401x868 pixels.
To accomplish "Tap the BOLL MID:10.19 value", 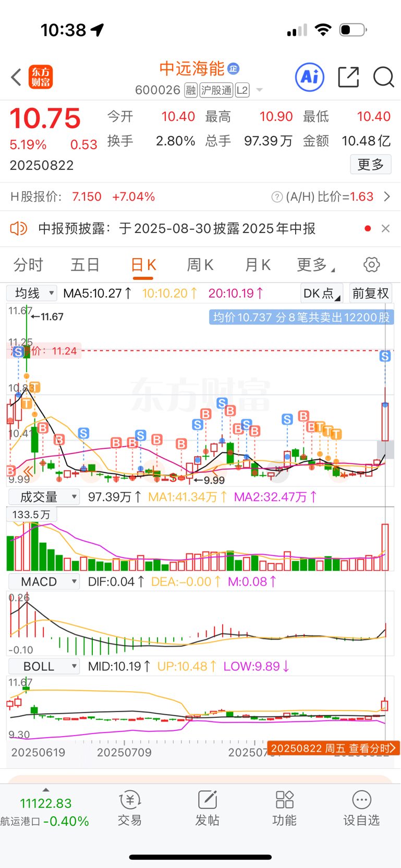I will pyautogui.click(x=119, y=666).
